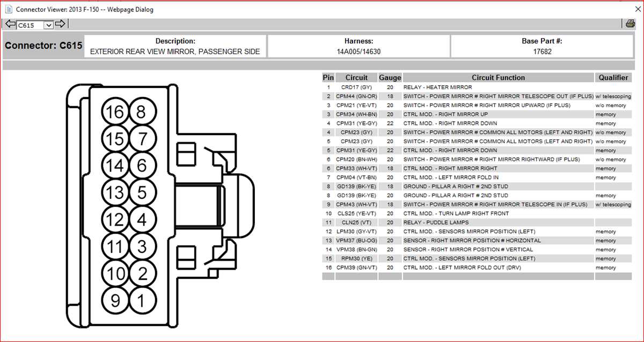Click RELAY - HEATER MIRROR function text
Screen dimensions: 644x342
(437, 87)
